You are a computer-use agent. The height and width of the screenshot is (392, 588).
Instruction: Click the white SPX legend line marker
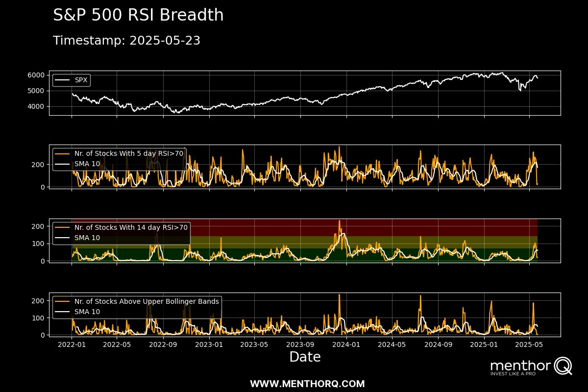pos(62,80)
